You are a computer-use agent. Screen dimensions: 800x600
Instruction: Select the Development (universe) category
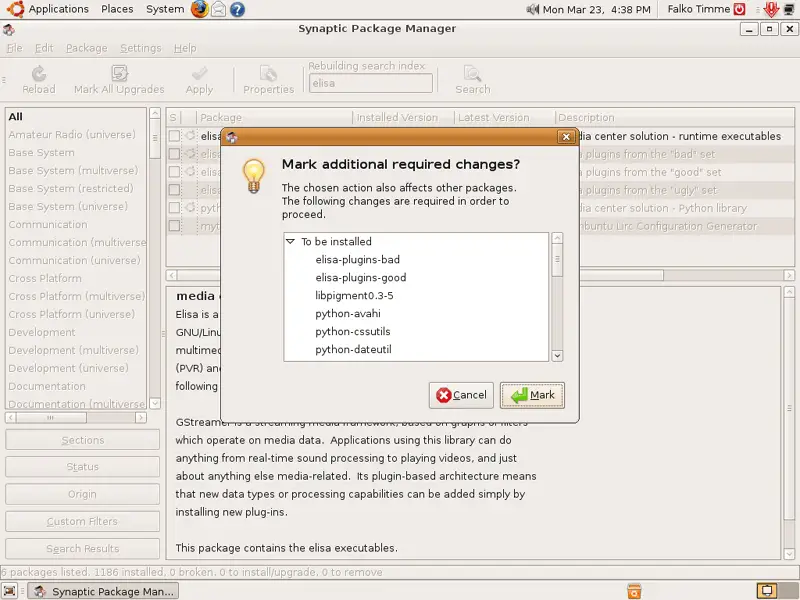[x=68, y=368]
